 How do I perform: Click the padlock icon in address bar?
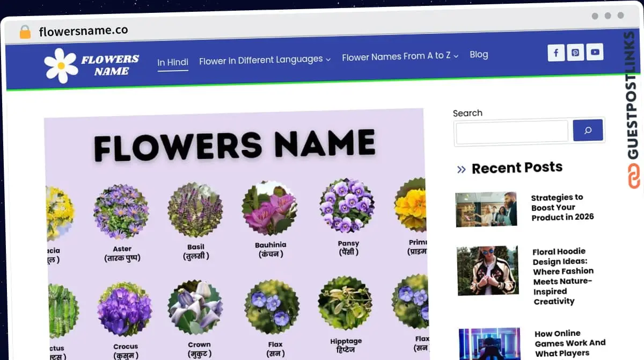(x=25, y=32)
